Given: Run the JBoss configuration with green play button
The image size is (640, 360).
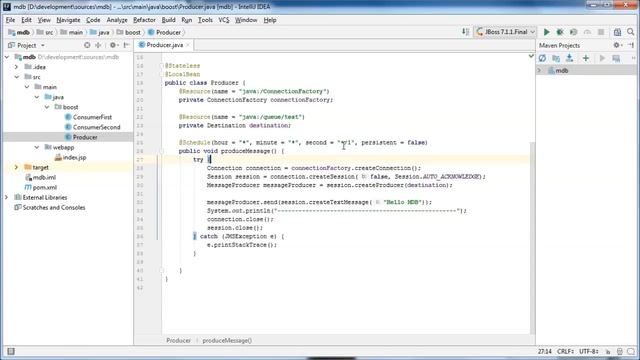Looking at the screenshot, I should coord(546,32).
